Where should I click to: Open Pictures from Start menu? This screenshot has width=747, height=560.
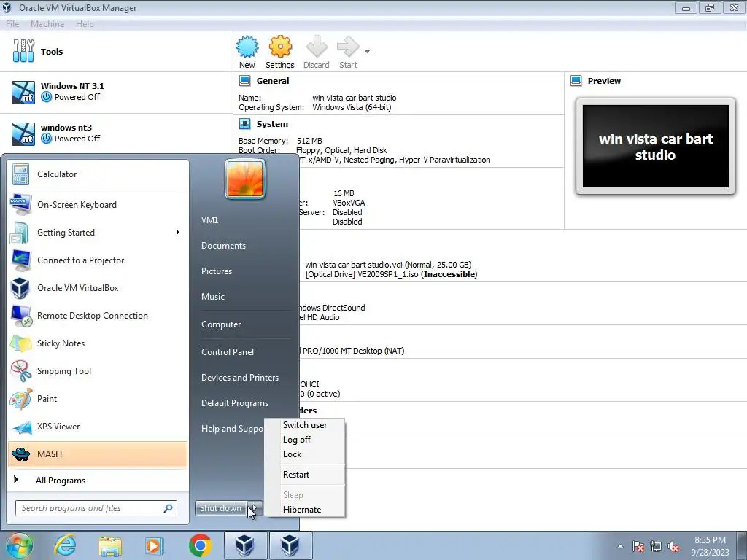(217, 271)
